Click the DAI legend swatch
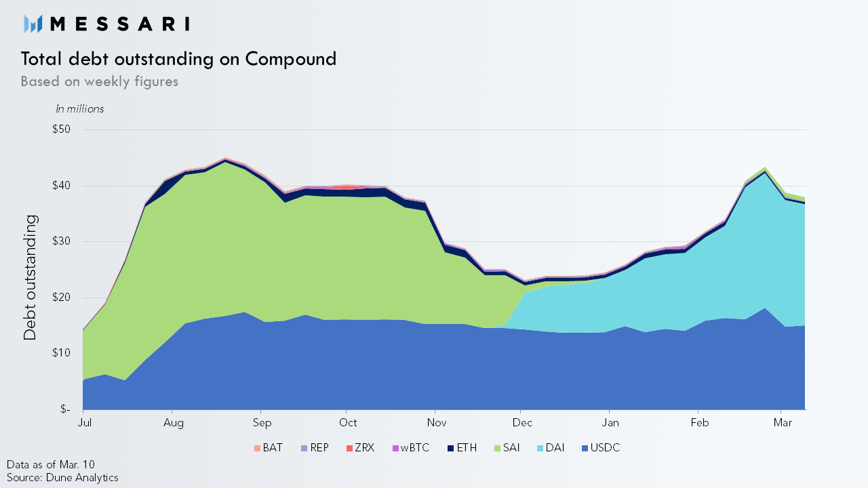Image resolution: width=868 pixels, height=488 pixels. click(x=542, y=448)
